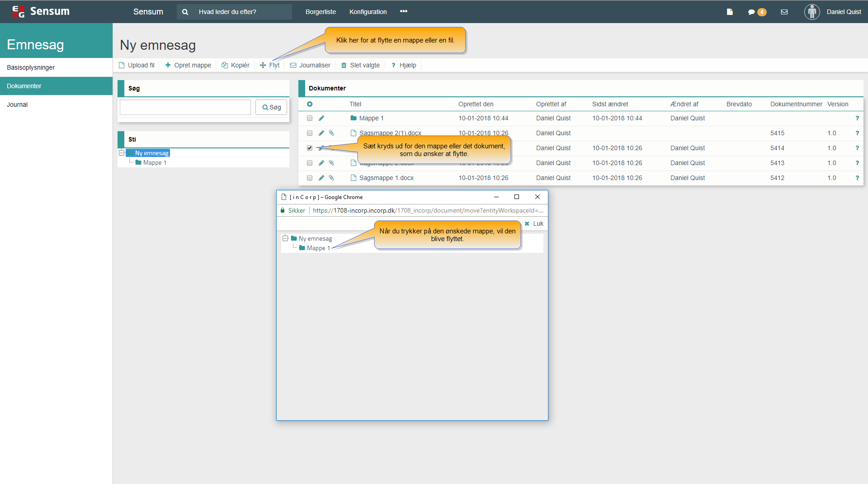Image resolution: width=868 pixels, height=484 pixels.
Task: Click the green plus icon in table header
Action: click(310, 104)
